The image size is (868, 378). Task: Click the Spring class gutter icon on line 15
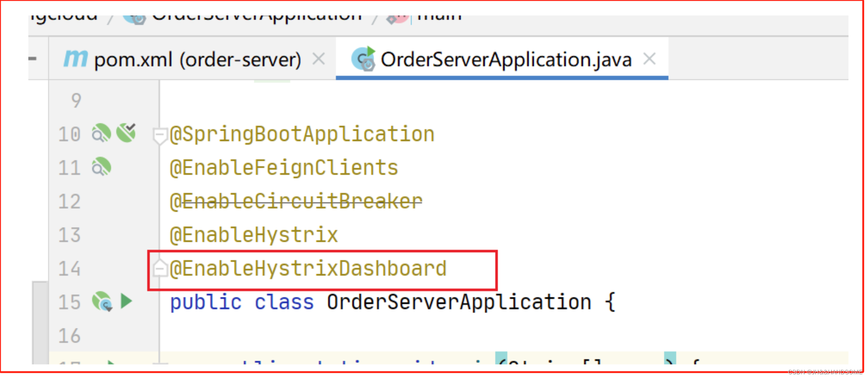pyautogui.click(x=102, y=301)
